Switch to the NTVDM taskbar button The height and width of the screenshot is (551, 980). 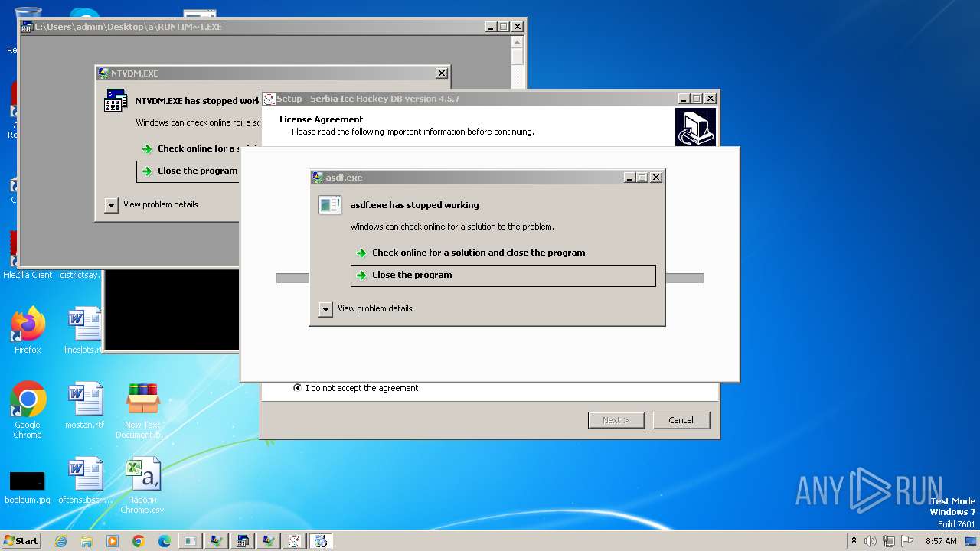click(242, 541)
